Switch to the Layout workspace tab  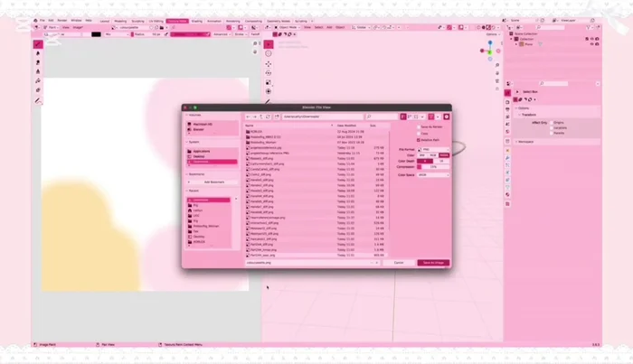105,21
